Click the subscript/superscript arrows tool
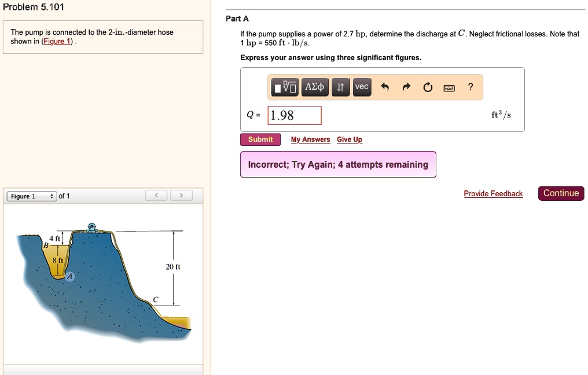Image resolution: width=588 pixels, height=375 pixels. pyautogui.click(x=340, y=87)
